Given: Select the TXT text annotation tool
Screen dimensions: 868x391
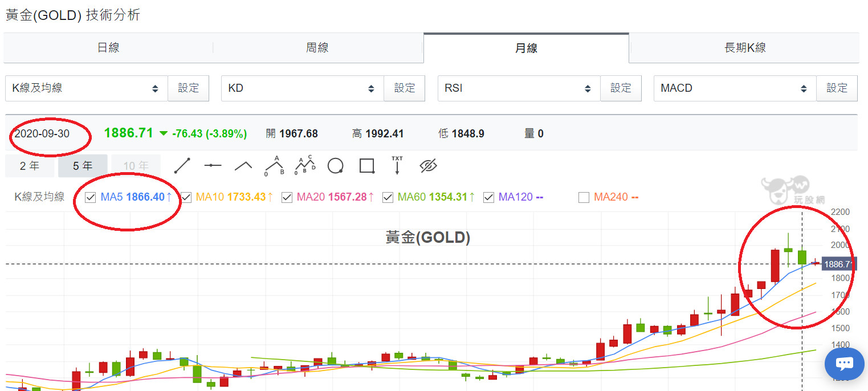Looking at the screenshot, I should 397,165.
